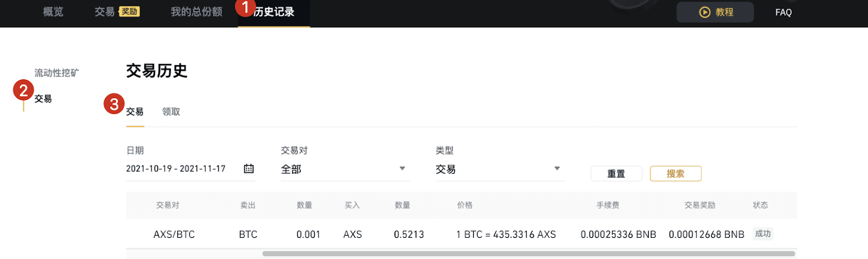Click the 搜索 search button
This screenshot has height=259, width=868.
(x=675, y=174)
